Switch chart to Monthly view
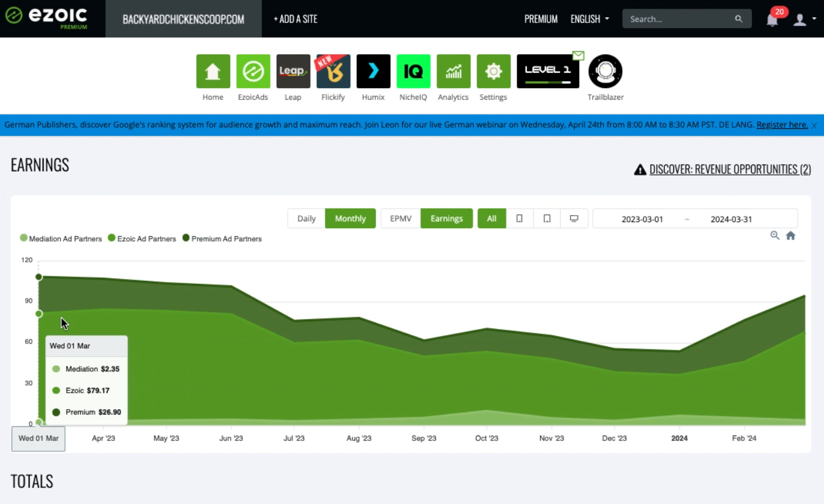824x504 pixels. pyautogui.click(x=350, y=218)
